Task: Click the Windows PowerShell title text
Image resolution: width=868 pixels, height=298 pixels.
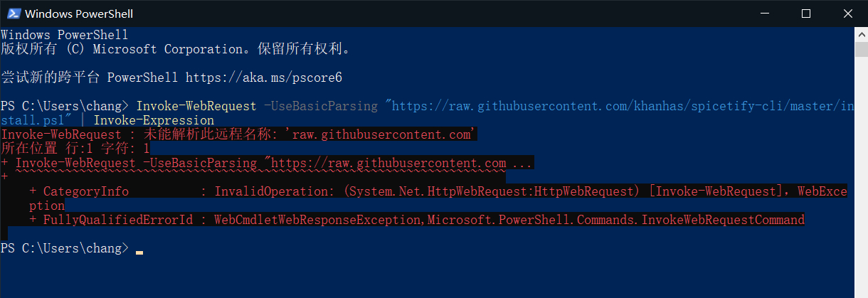Action: (79, 14)
